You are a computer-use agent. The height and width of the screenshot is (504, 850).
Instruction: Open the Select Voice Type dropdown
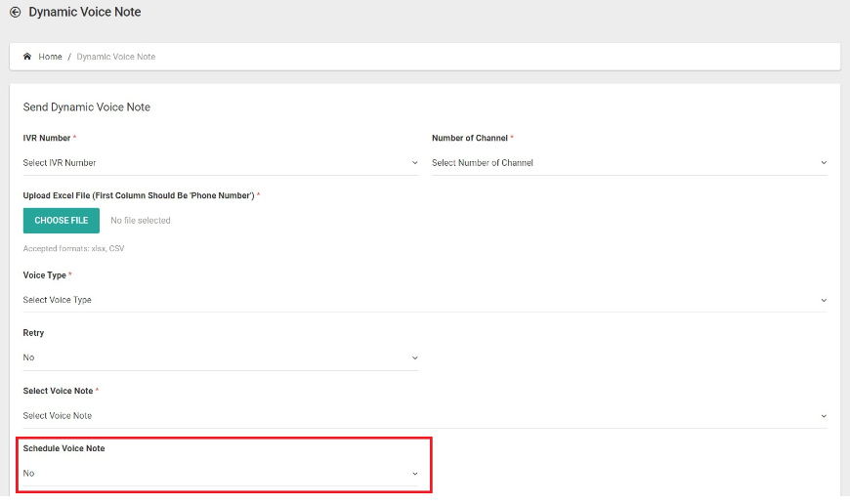(425, 300)
